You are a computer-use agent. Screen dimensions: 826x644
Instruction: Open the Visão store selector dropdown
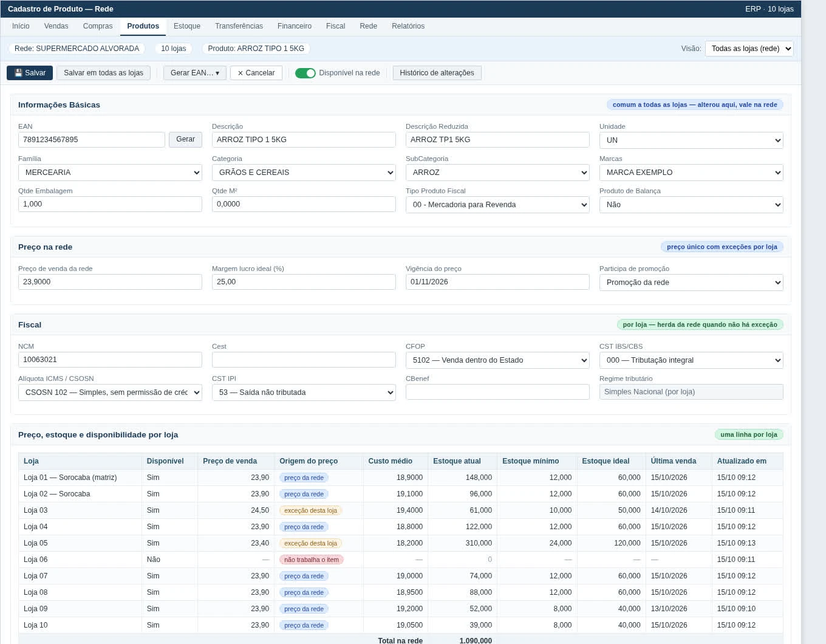(749, 49)
